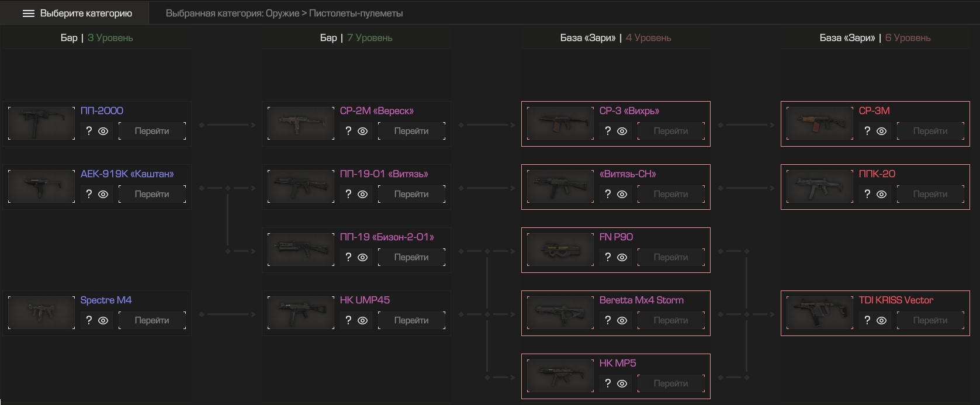The width and height of the screenshot is (980, 405).
Task: Click the question mark for HK UMP45
Action: 348,320
